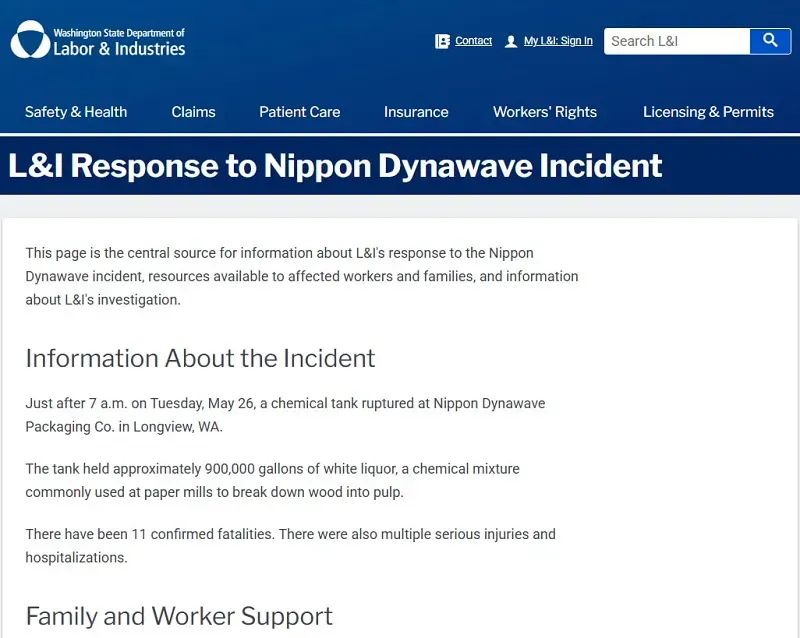Screen dimensions: 800x638
Task: Click the page title L&I Response to Nippon Dynawave Incident
Action: pyautogui.click(x=335, y=166)
